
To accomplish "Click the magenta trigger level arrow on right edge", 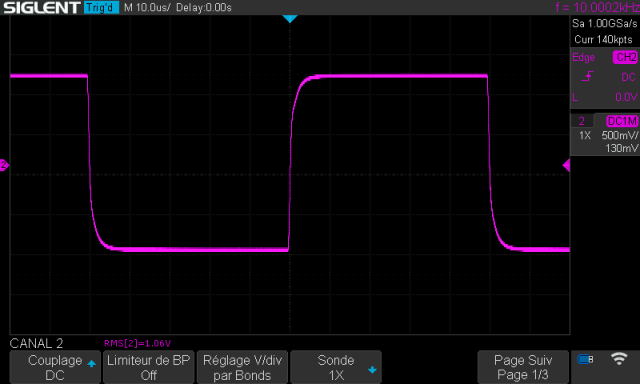I will coord(566,165).
